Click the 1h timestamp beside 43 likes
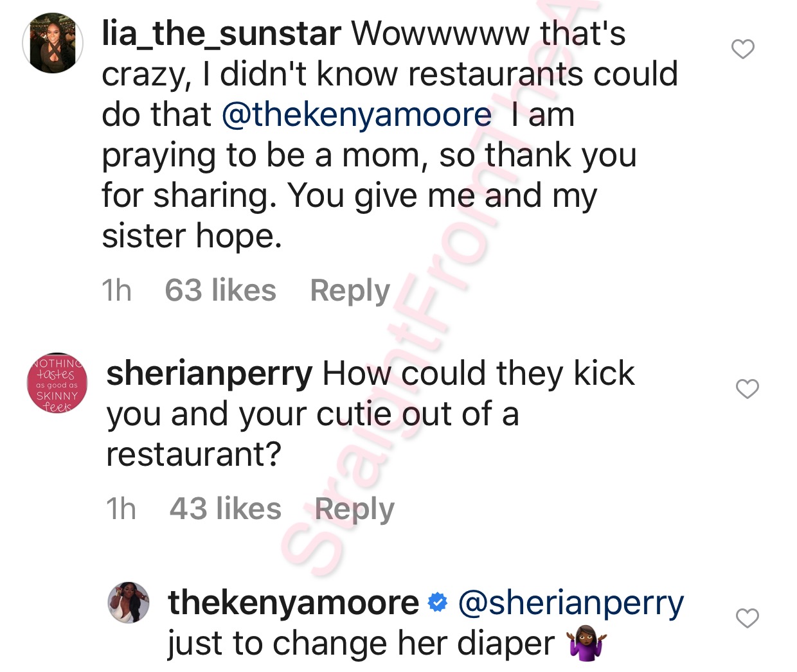The width and height of the screenshot is (797, 672). point(121,509)
